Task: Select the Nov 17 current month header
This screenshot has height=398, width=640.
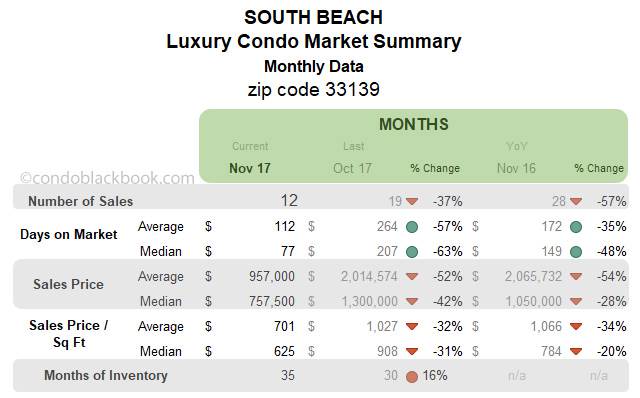Action: tap(250, 168)
